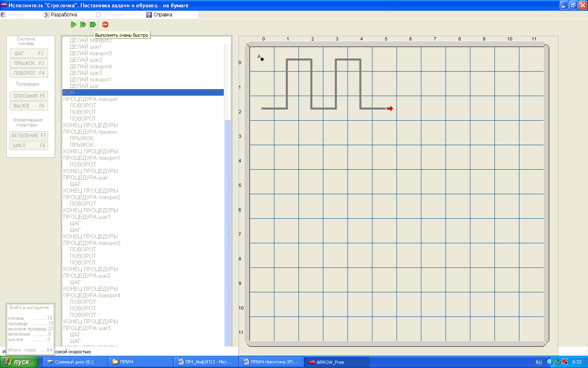Viewport: 588px width, 368px height.
Task: Select the line 'ПРОЦЕДУРА поворот4'
Action: [91, 295]
